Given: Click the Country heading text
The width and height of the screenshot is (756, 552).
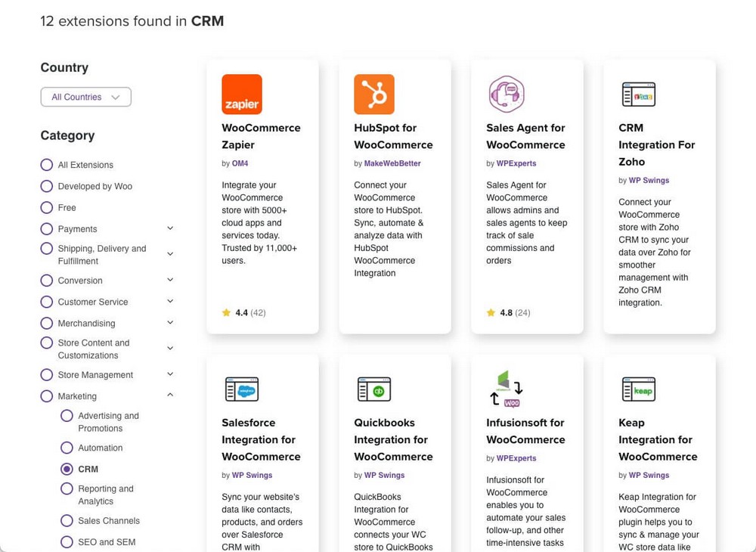Looking at the screenshot, I should pyautogui.click(x=64, y=67).
